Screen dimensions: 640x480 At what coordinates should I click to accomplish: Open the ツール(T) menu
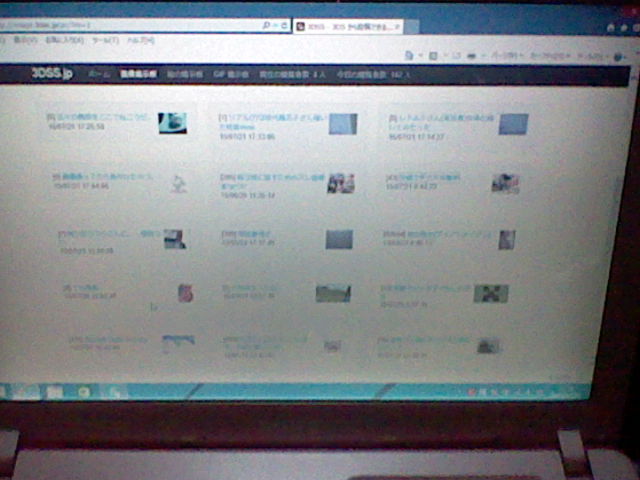pos(104,41)
